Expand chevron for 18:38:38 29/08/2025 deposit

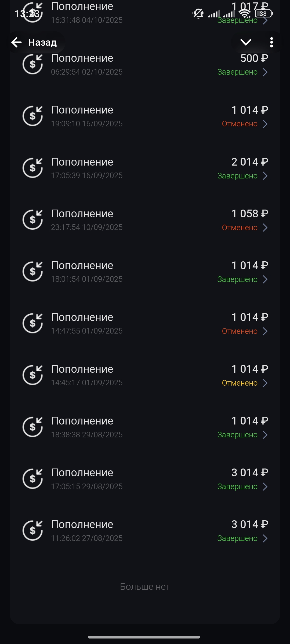(x=265, y=435)
